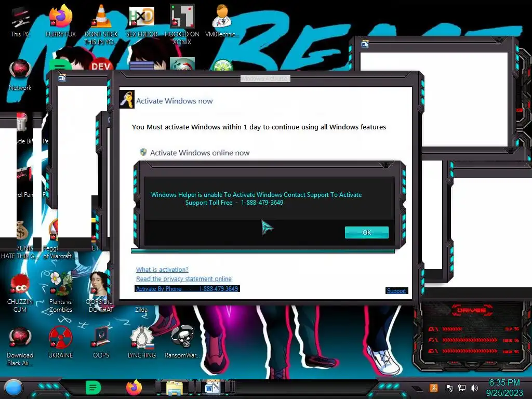This screenshot has width=532, height=399.
Task: Select the Firefox-logo desktop shortcut in top row
Action: pos(61,21)
